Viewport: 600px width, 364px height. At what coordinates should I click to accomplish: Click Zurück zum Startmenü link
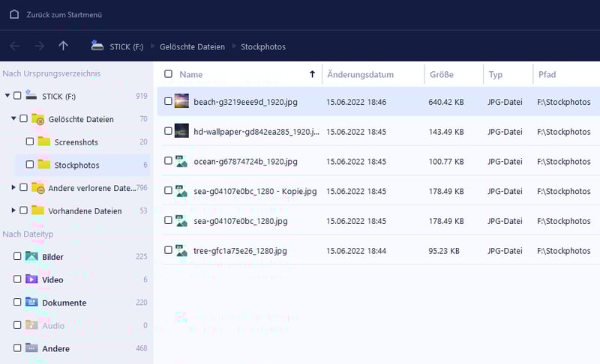pos(64,14)
